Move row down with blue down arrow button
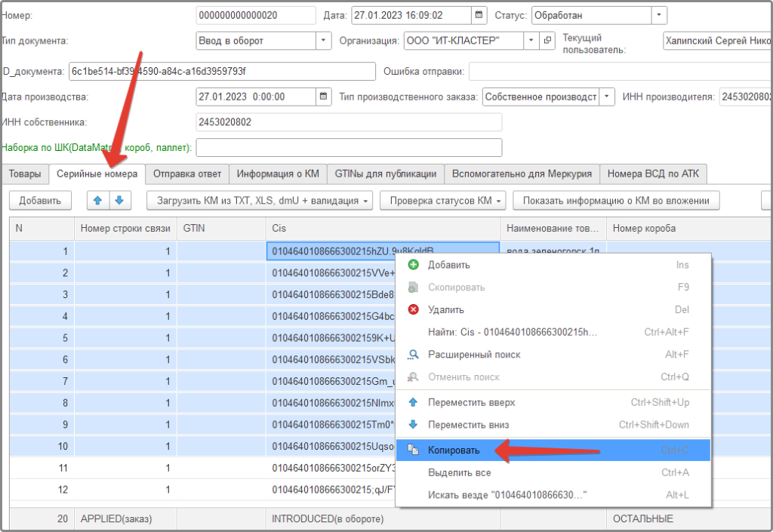Viewport: 773px width, 532px height. [119, 201]
